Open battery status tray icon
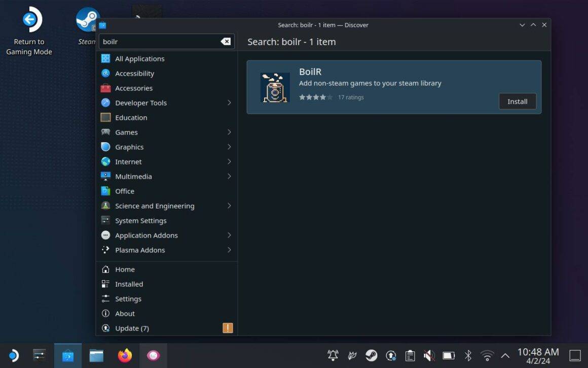588x368 pixels. [449, 355]
